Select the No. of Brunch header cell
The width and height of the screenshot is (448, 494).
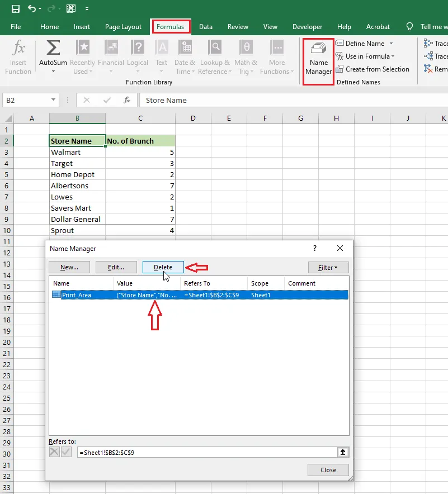point(140,141)
